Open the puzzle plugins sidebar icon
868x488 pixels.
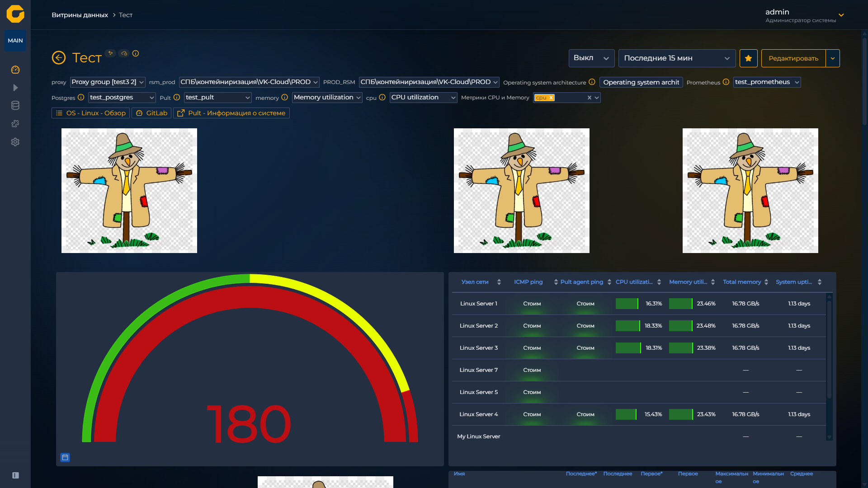[x=15, y=124]
